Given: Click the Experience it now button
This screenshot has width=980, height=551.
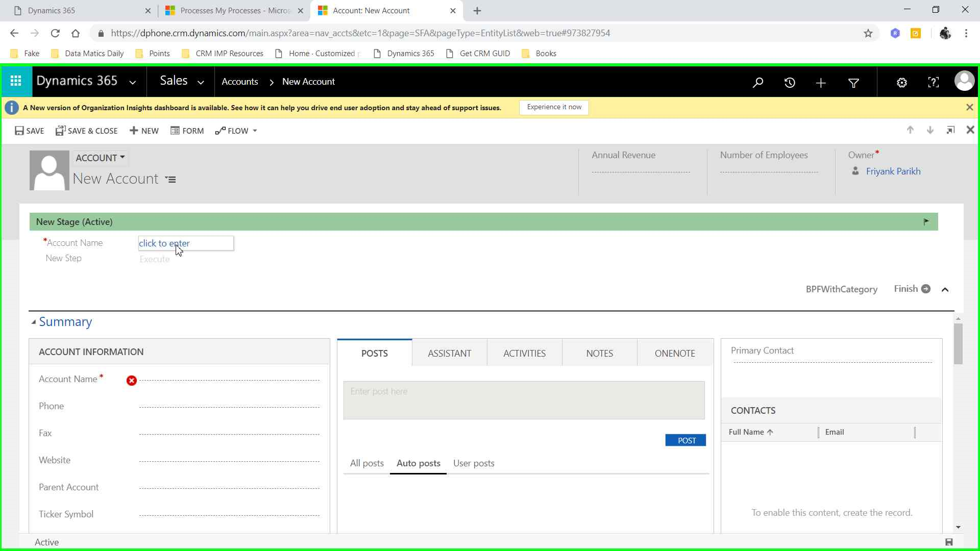Looking at the screenshot, I should (554, 107).
